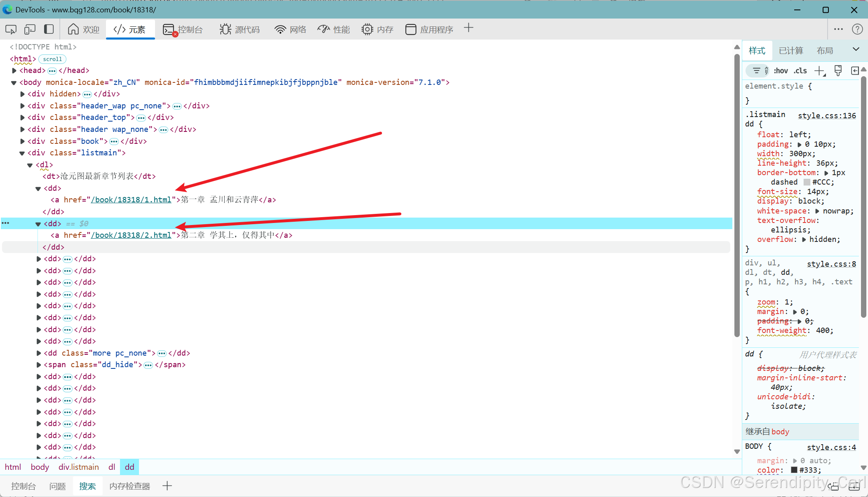This screenshot has height=497, width=868.
Task: Open the 已计算 computed tab
Action: 791,51
